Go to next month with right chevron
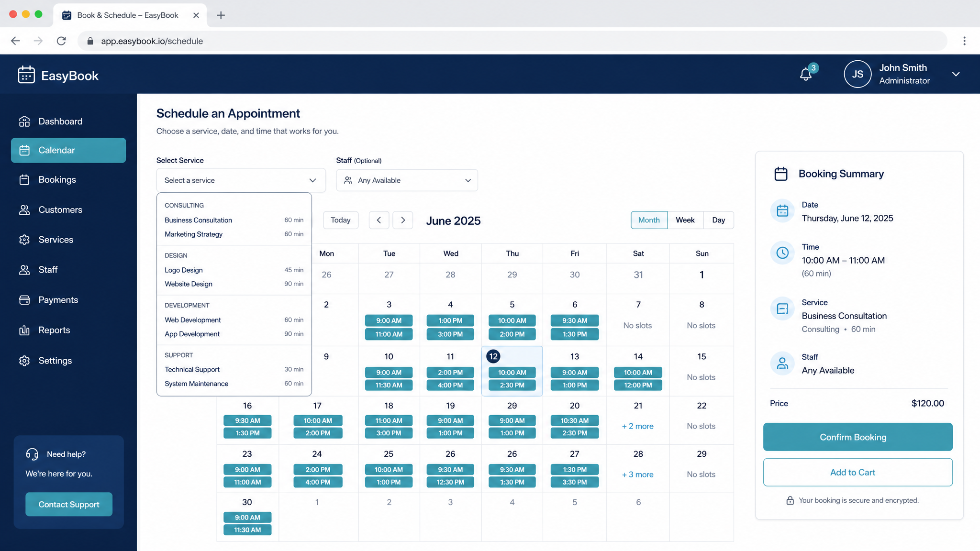The image size is (980, 551). click(x=403, y=220)
